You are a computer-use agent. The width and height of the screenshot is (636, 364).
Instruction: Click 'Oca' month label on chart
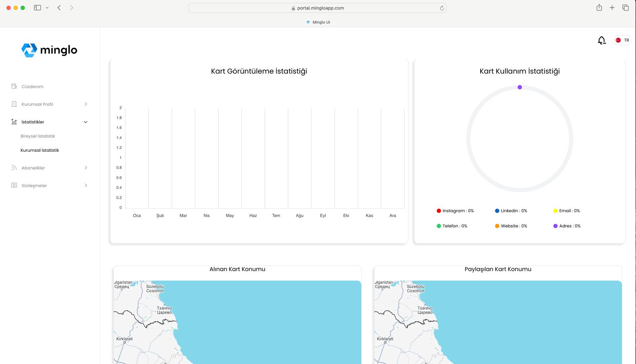[137, 215]
